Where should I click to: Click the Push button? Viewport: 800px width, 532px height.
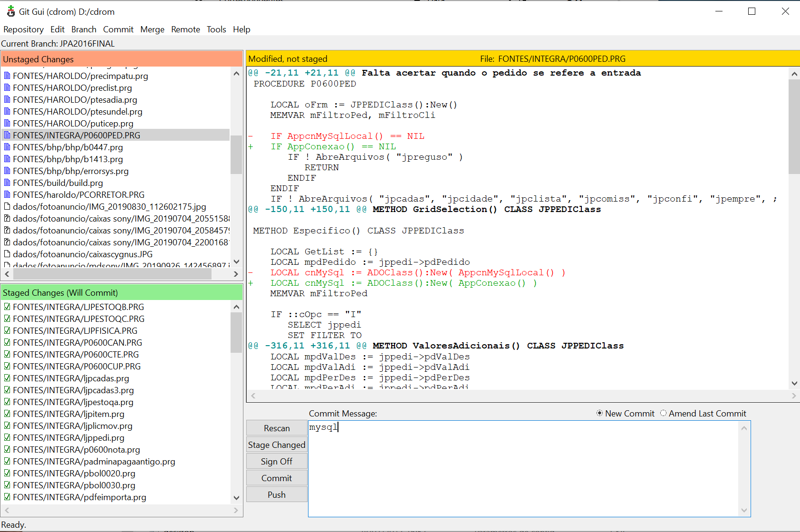point(277,494)
